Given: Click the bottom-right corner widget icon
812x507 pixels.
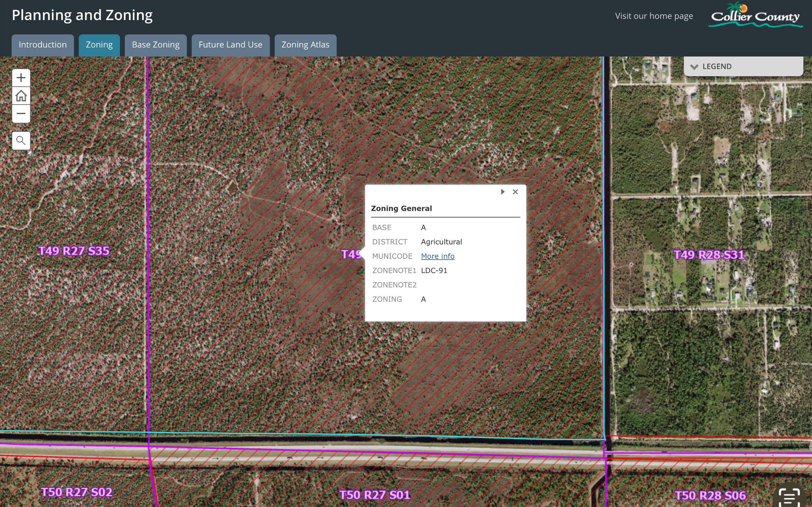Looking at the screenshot, I should point(790,497).
